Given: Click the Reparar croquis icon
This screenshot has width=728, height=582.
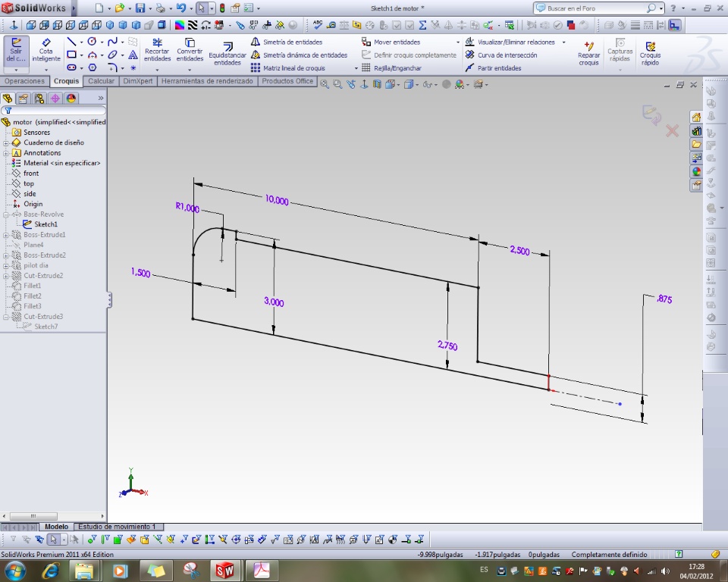Looking at the screenshot, I should coord(588,53).
